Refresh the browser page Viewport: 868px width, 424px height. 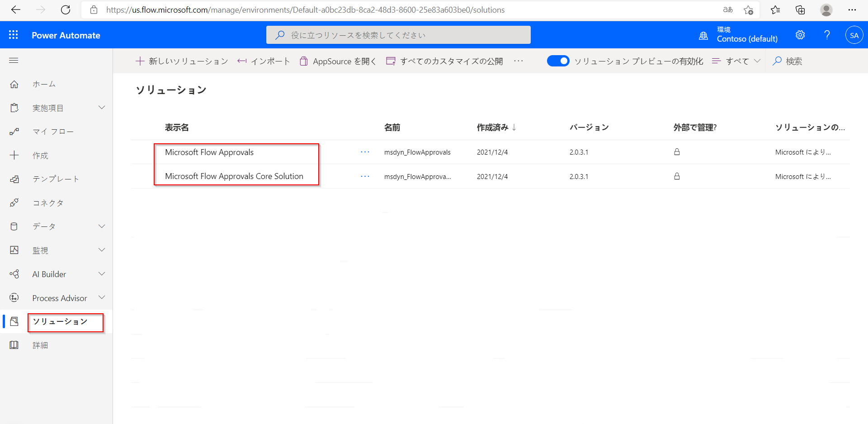pyautogui.click(x=66, y=10)
